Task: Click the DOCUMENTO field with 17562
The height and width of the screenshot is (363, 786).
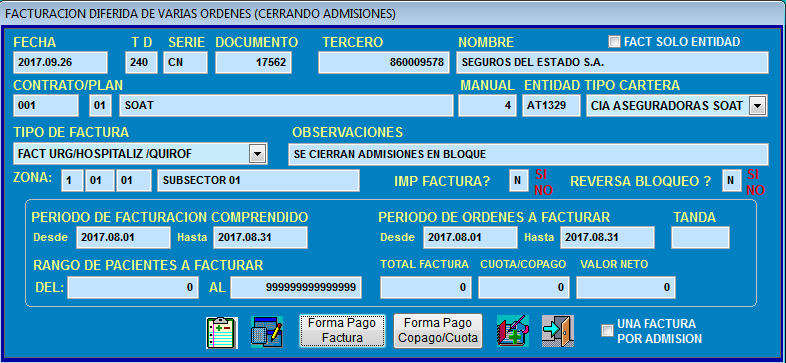Action: click(253, 63)
